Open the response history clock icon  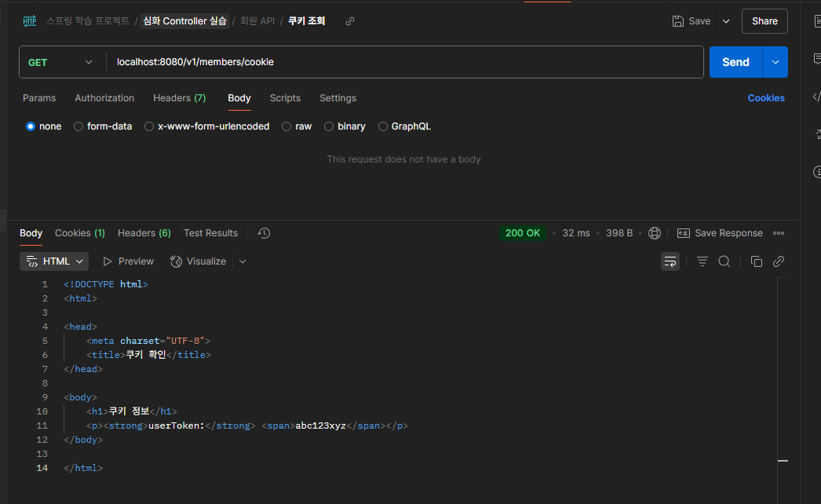click(x=264, y=233)
